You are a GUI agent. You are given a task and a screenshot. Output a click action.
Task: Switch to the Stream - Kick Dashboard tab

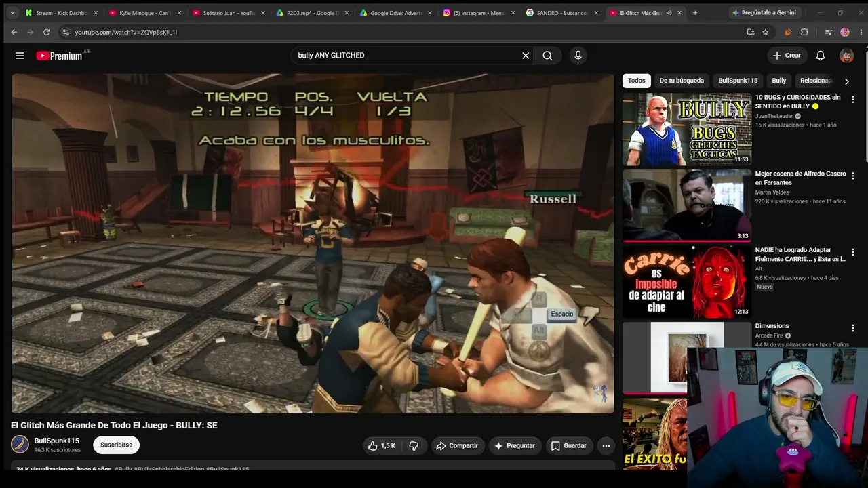(x=61, y=13)
